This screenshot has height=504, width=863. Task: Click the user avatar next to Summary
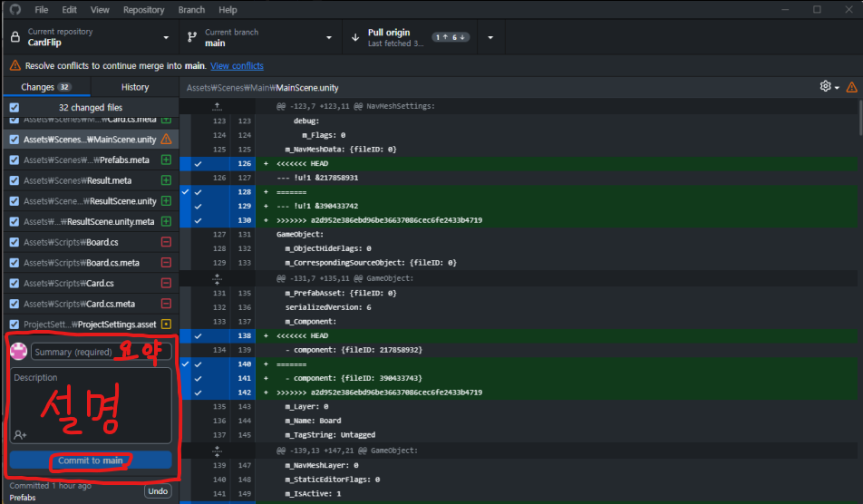pos(19,351)
